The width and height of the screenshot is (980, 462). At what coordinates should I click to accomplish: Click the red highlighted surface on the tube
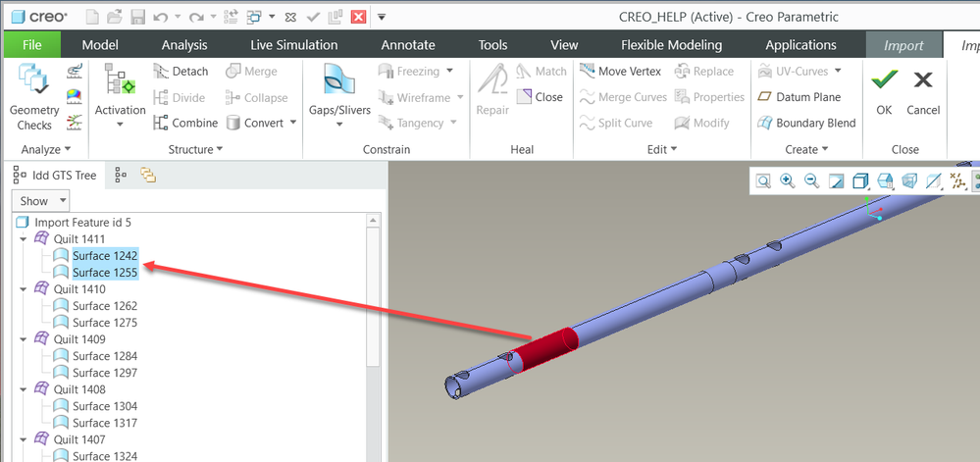(545, 350)
